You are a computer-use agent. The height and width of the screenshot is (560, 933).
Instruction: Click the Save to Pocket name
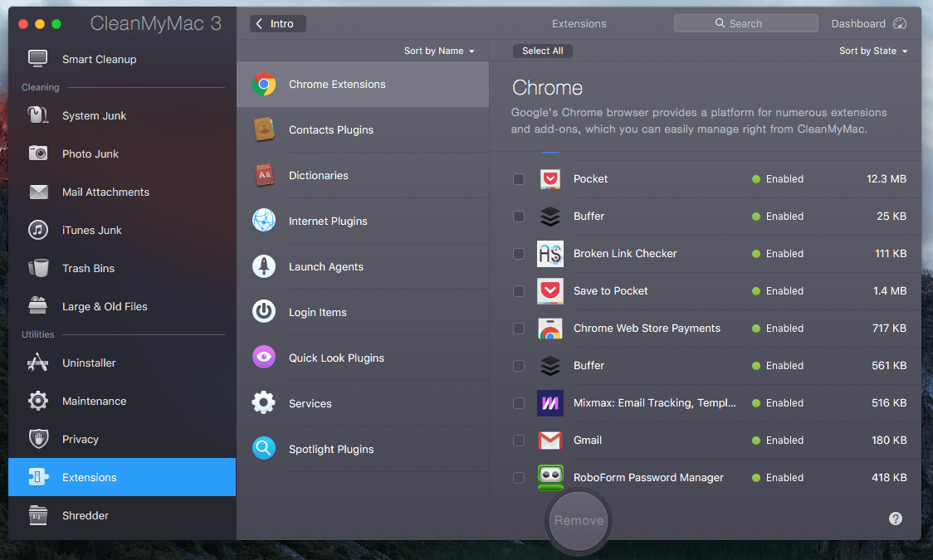pos(610,290)
